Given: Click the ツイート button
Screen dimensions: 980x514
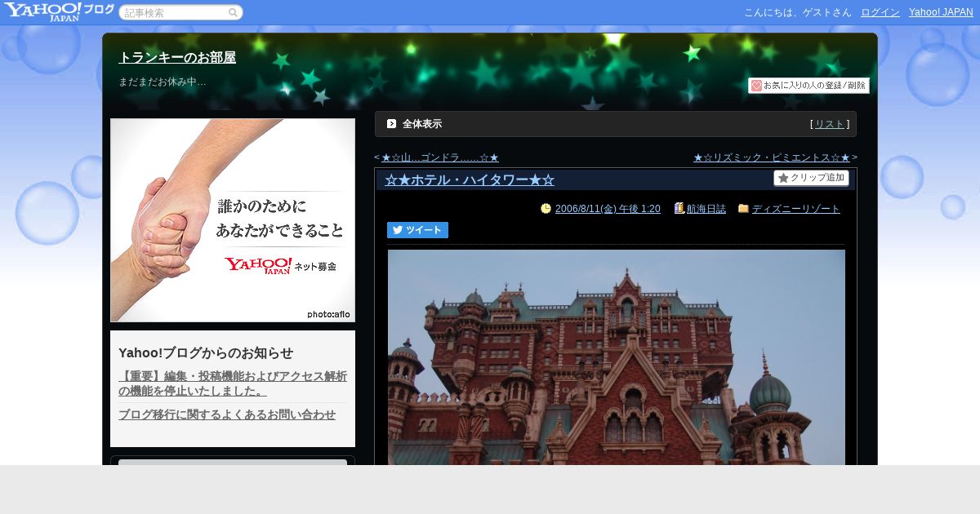Looking at the screenshot, I should 417,230.
